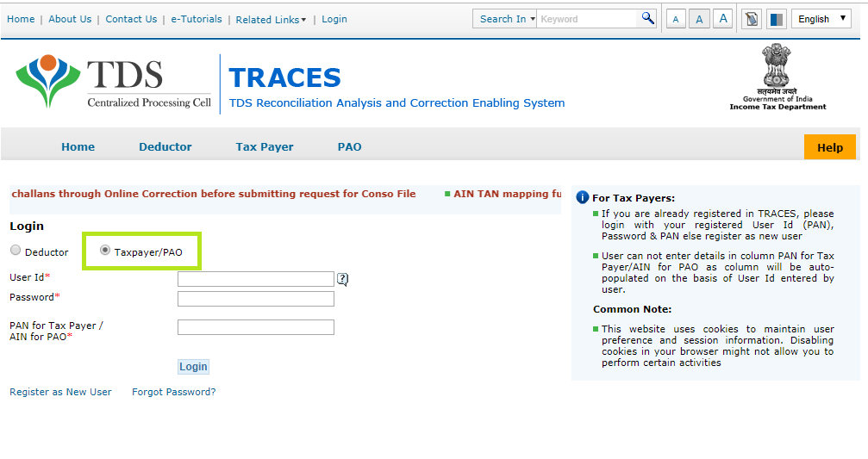Click the search magnifier icon
The image size is (868, 459).
(647, 18)
